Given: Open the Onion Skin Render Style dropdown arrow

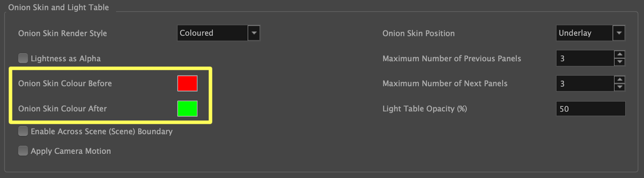Looking at the screenshot, I should click(x=254, y=33).
